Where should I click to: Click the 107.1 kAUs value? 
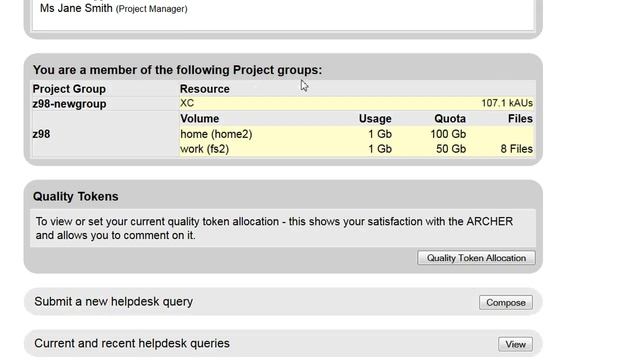tap(507, 103)
